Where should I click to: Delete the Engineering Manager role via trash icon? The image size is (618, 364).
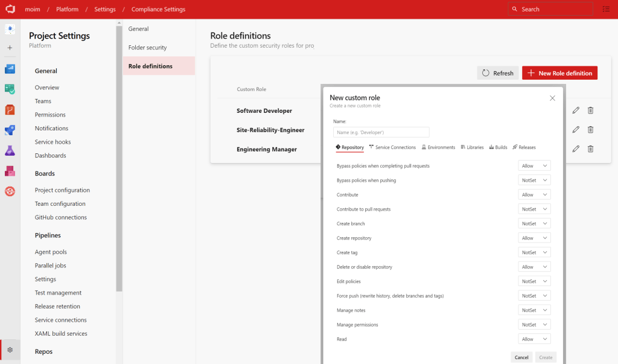pyautogui.click(x=591, y=149)
